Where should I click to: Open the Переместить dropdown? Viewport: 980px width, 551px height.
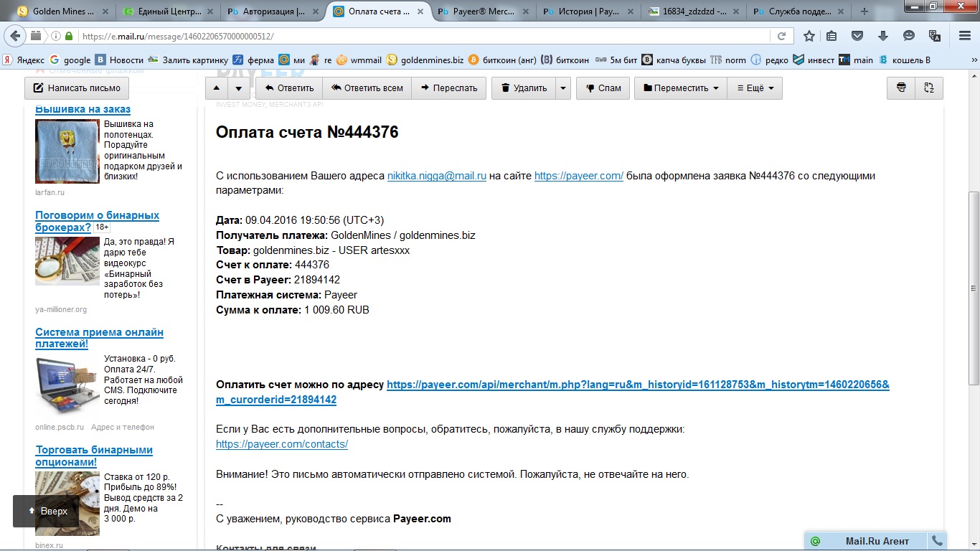(681, 88)
